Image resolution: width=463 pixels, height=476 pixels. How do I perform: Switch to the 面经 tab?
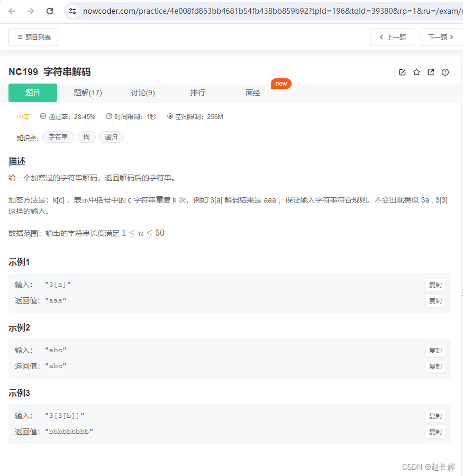click(252, 93)
